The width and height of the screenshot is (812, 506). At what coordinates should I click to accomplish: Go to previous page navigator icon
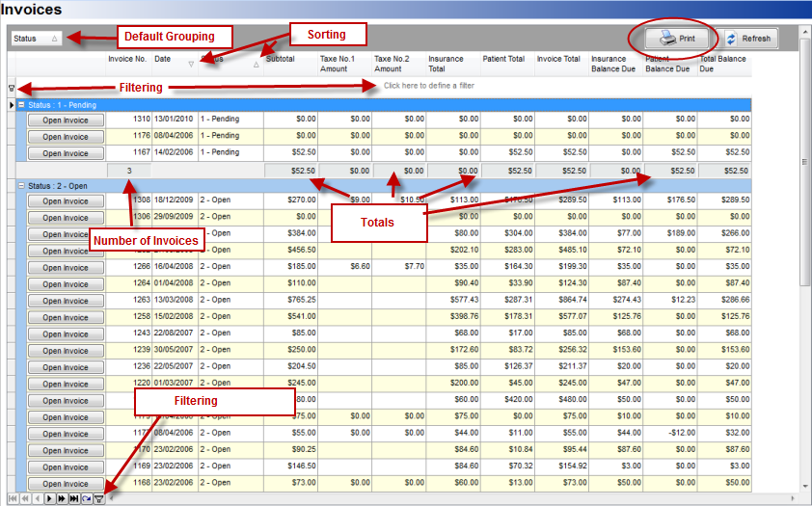pos(25,498)
